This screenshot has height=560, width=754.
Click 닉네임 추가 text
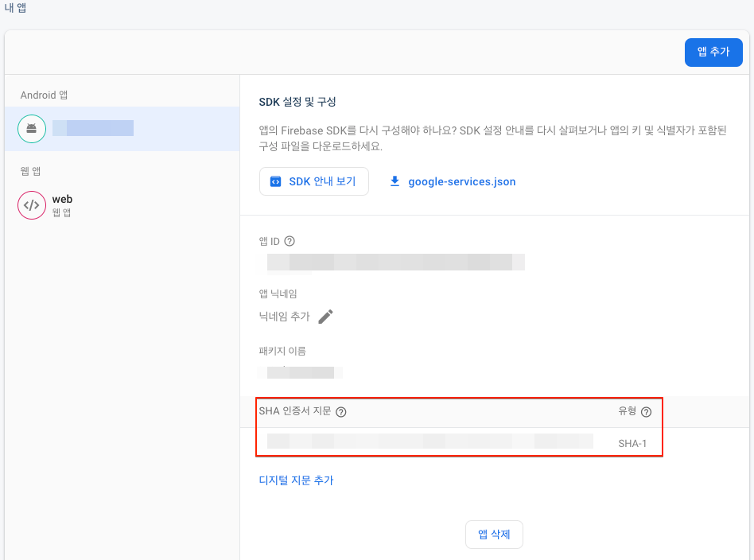tap(284, 316)
